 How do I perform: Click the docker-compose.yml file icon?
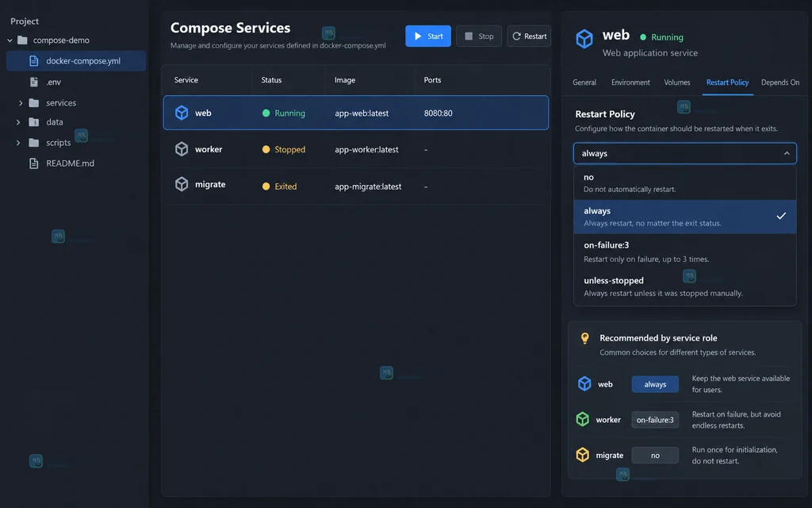[33, 60]
